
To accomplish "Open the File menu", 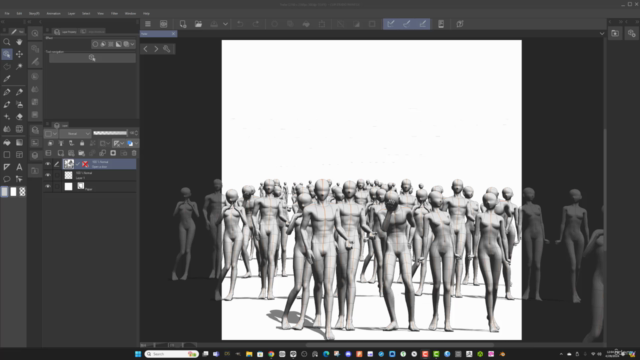I will tap(7, 13).
